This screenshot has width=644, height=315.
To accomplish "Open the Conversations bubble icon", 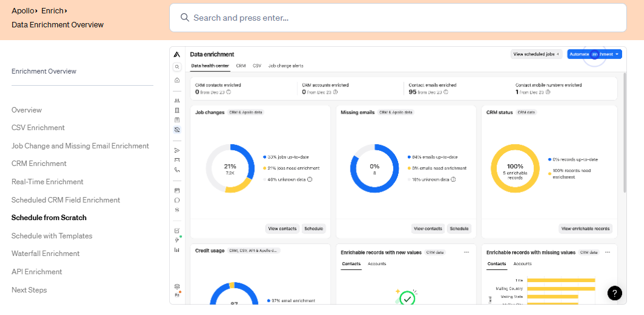I will click(x=177, y=200).
